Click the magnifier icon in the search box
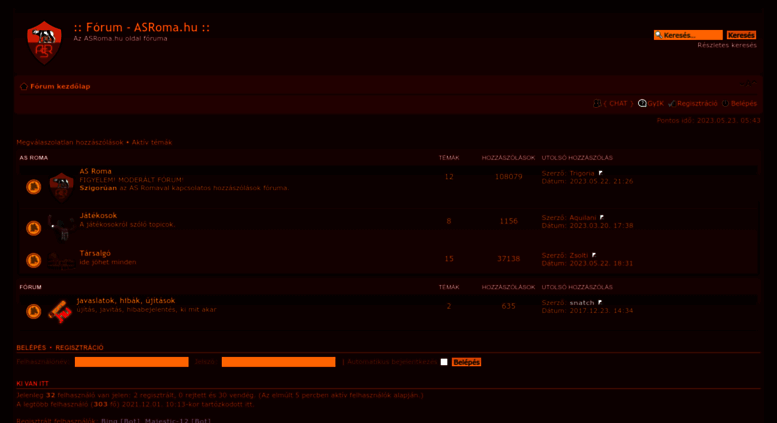 (659, 35)
